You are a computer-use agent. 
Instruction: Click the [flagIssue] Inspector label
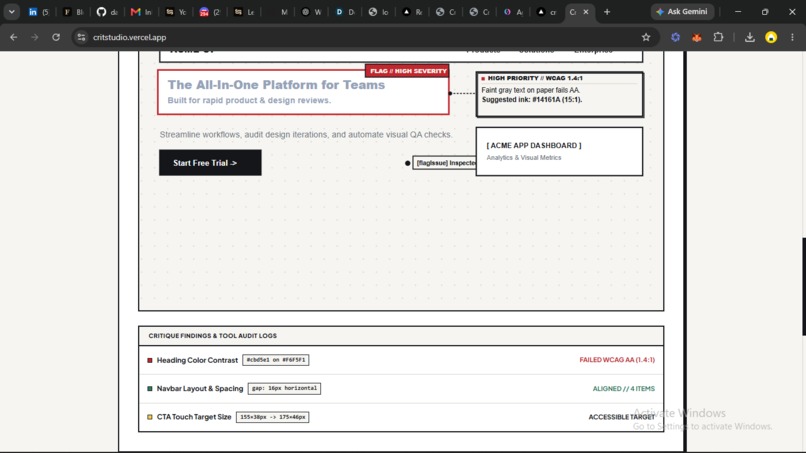pyautogui.click(x=446, y=163)
